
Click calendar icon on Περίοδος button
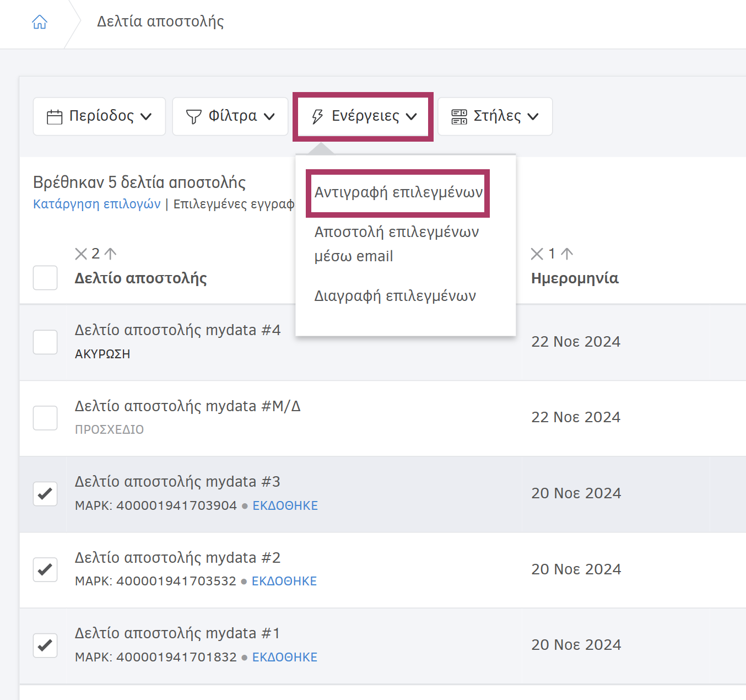pyautogui.click(x=55, y=117)
